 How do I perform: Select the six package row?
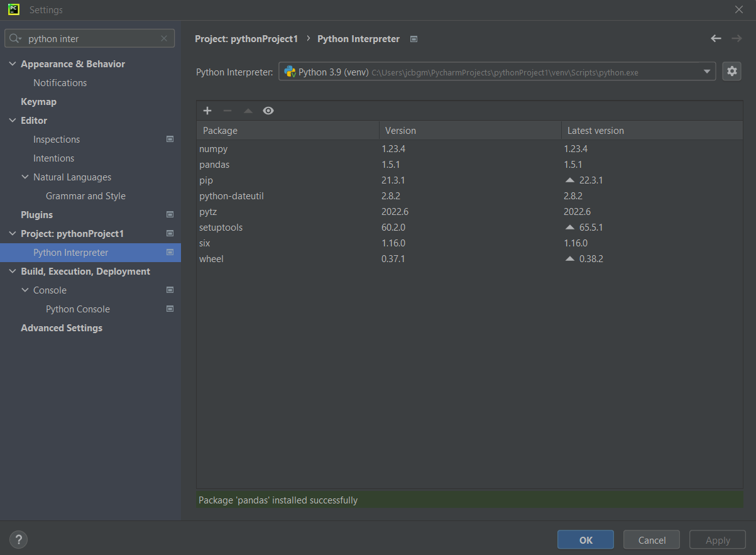coord(469,243)
